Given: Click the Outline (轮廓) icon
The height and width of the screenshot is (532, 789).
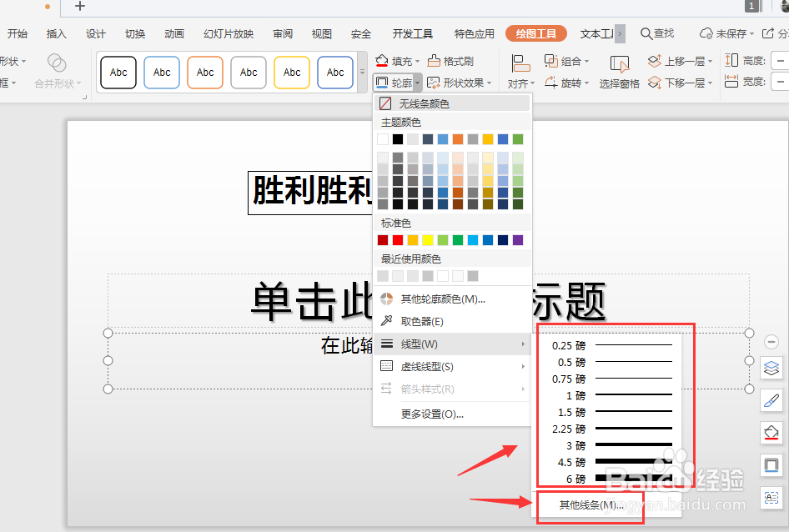Looking at the screenshot, I should (382, 82).
